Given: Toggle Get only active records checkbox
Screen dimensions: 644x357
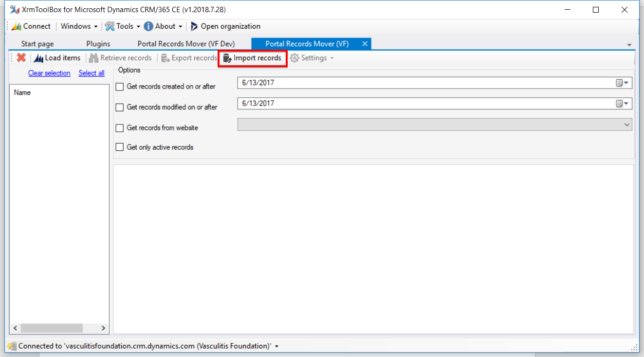Looking at the screenshot, I should (x=120, y=147).
